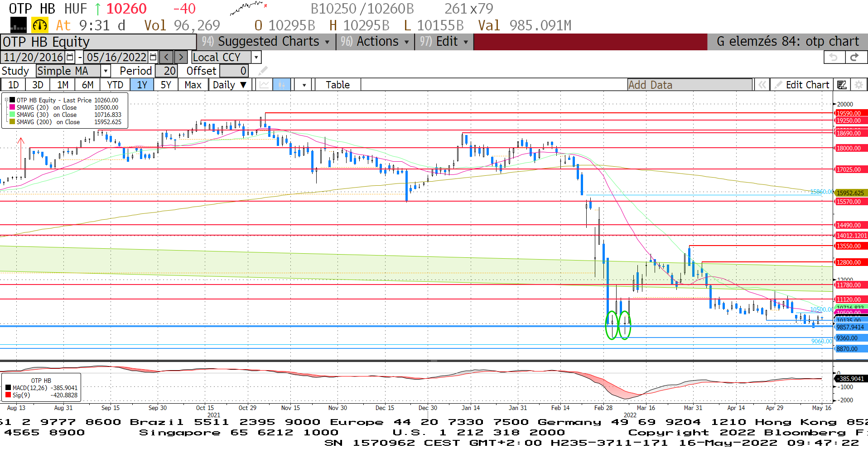This screenshot has width=868, height=468.
Task: Click the 18000.00 price level label
Action: click(851, 148)
